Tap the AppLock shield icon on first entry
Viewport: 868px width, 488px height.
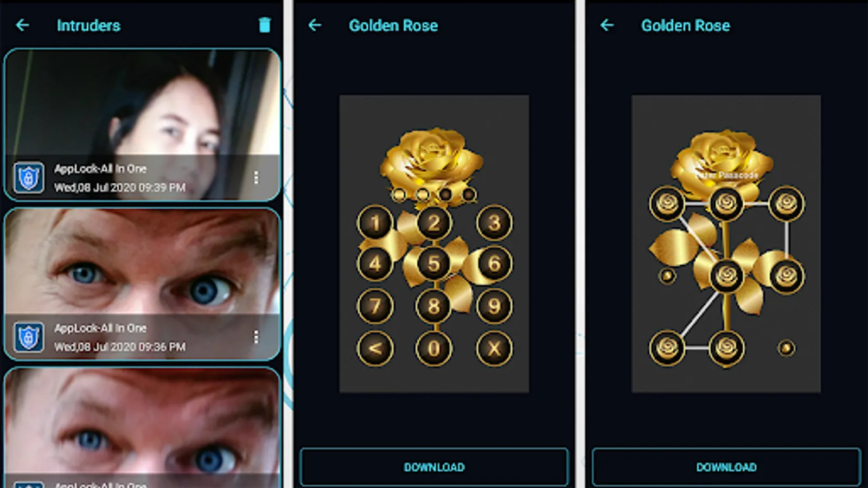(29, 177)
